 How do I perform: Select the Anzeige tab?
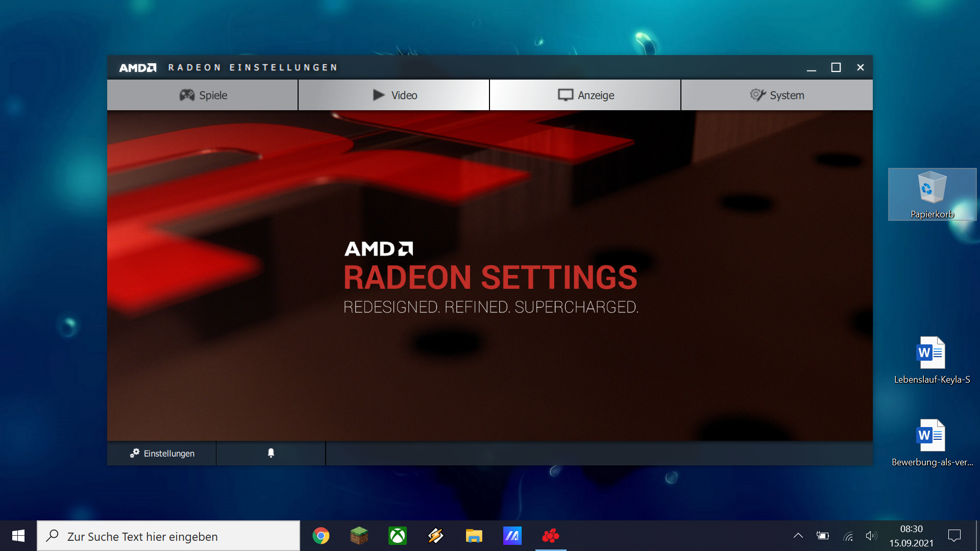pyautogui.click(x=585, y=95)
